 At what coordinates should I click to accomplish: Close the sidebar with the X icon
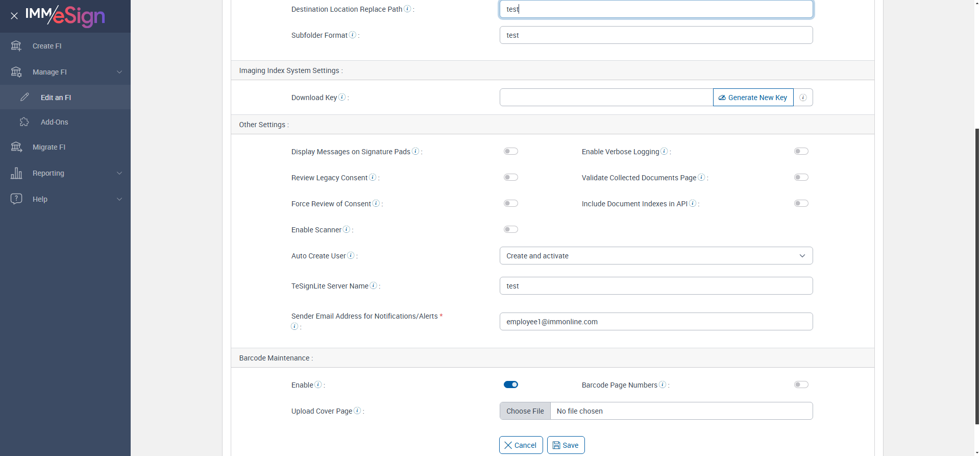tap(14, 16)
